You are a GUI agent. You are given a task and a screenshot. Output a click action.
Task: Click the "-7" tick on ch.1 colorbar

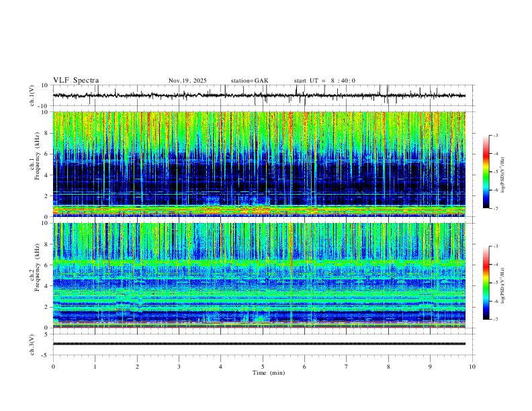point(495,209)
